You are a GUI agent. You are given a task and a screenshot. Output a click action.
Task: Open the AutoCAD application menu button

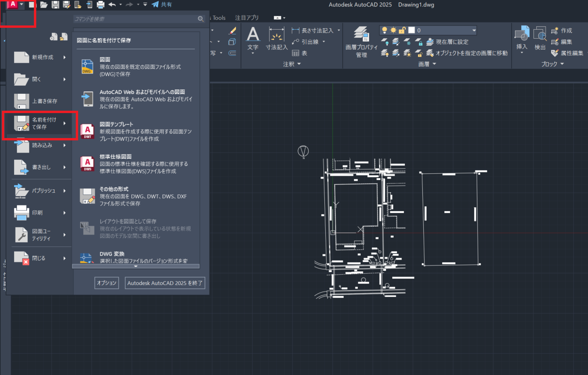pos(13,5)
